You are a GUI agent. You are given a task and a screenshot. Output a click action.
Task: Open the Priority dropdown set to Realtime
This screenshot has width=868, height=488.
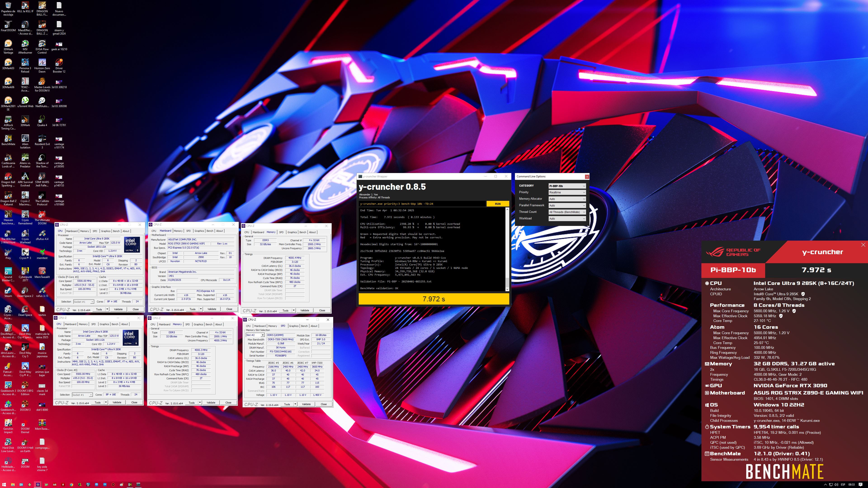pyautogui.click(x=567, y=192)
